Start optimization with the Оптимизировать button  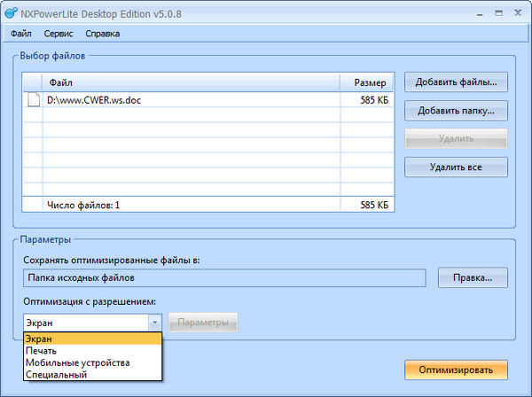(456, 369)
